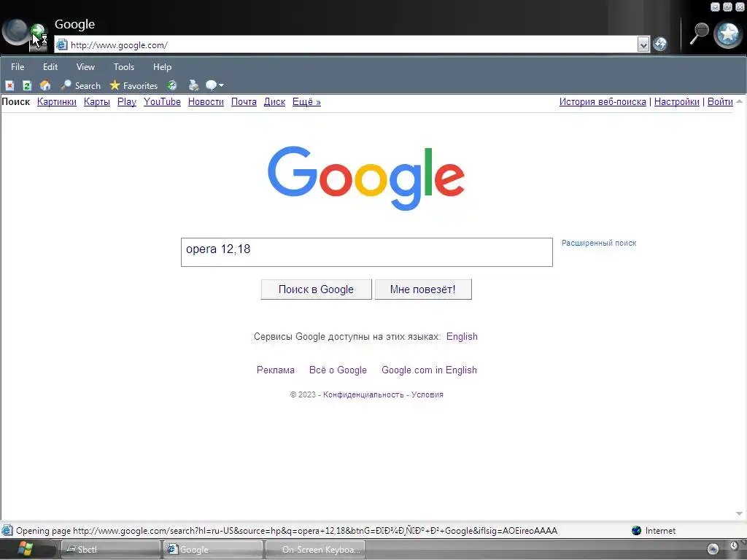The width and height of the screenshot is (747, 560).
Task: Click the Войти sign-in link
Action: pyautogui.click(x=720, y=102)
